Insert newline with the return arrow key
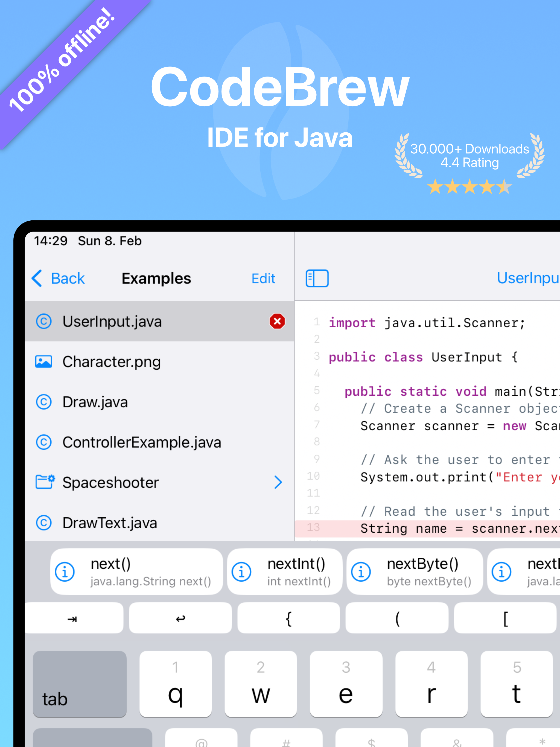The width and height of the screenshot is (560, 747). (x=180, y=618)
